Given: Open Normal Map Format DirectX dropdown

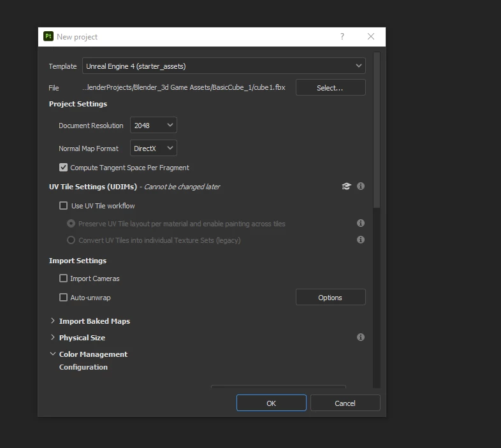Looking at the screenshot, I should click(x=154, y=148).
